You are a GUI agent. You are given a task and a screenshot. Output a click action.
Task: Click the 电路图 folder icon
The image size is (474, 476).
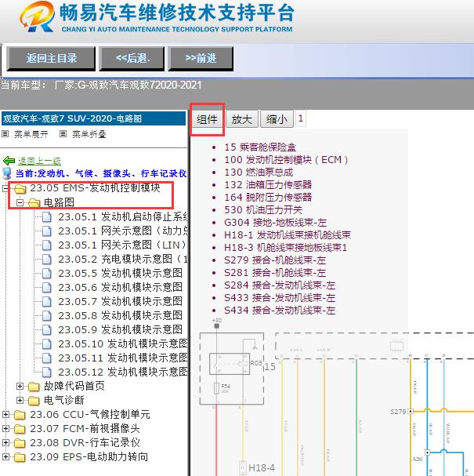34,203
